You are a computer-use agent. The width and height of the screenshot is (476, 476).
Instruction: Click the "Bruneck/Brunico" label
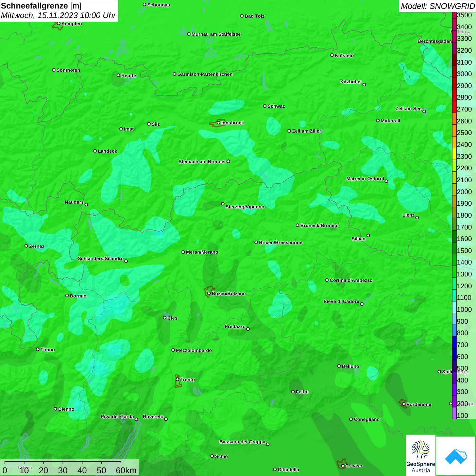tap(319, 225)
